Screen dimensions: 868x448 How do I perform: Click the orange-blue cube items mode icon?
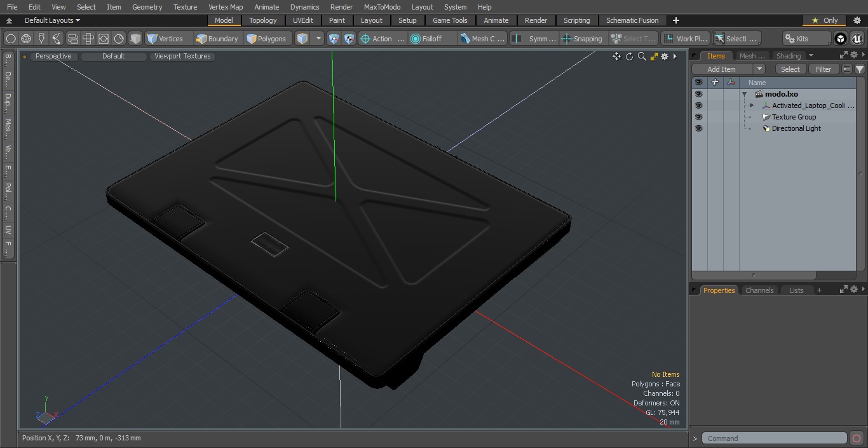coord(302,39)
